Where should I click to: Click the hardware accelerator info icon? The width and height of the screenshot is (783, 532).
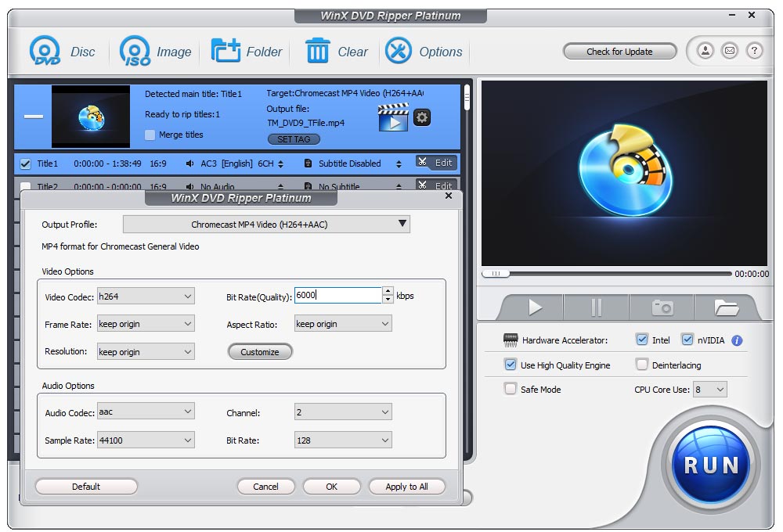[x=737, y=340]
